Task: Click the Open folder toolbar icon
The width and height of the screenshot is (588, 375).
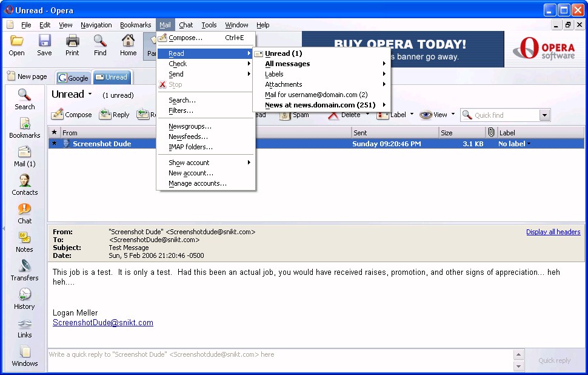Action: 16,41
